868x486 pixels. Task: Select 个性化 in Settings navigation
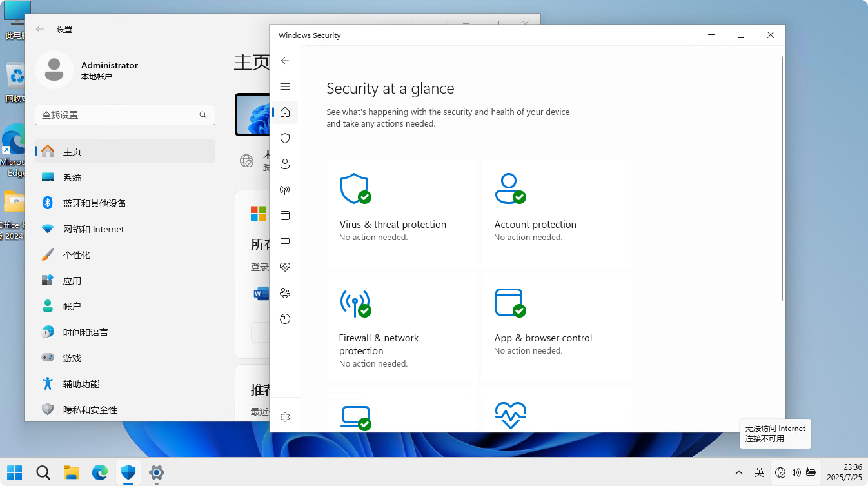click(76, 255)
